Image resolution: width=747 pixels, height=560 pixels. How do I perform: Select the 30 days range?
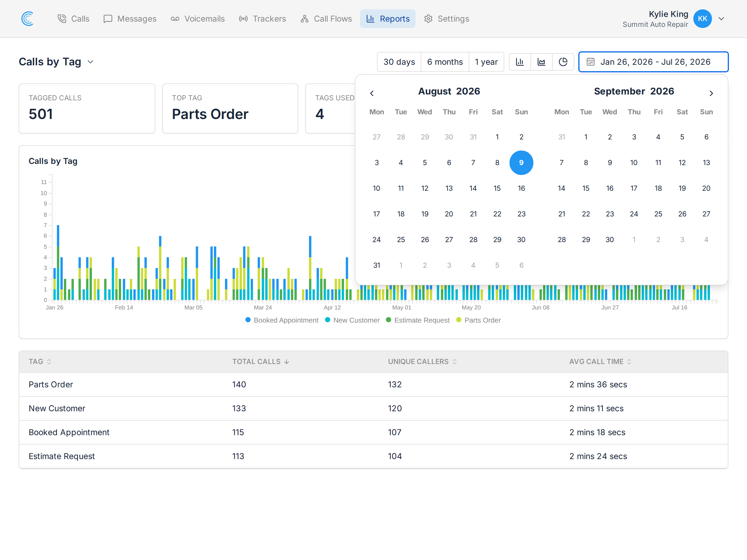tap(399, 62)
